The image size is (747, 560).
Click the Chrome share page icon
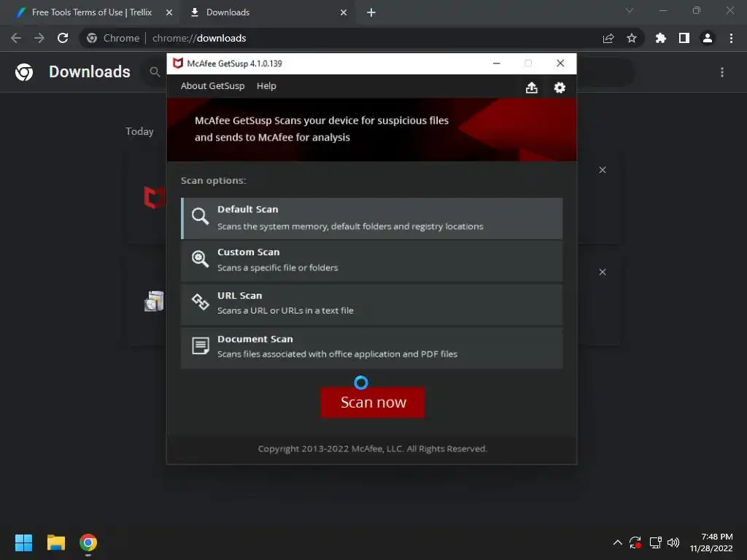(x=608, y=38)
